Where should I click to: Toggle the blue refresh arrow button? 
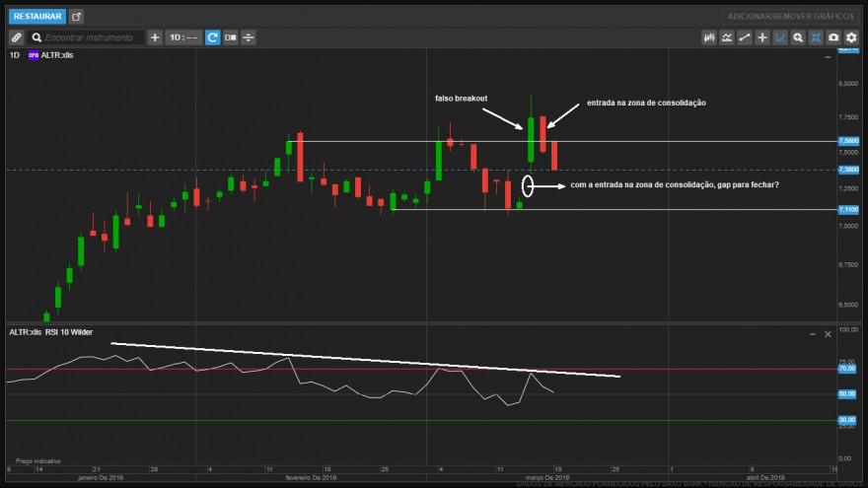click(x=213, y=37)
